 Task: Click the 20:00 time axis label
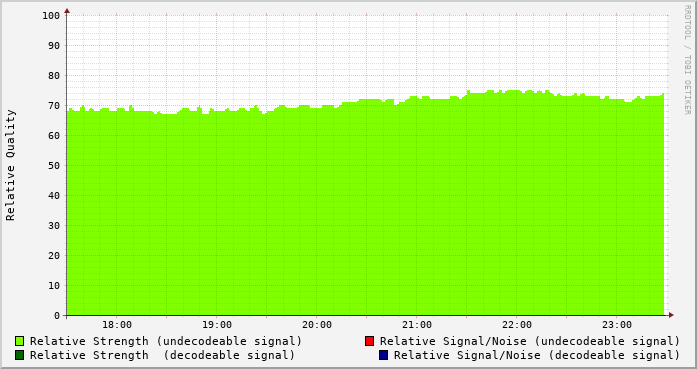point(317,325)
